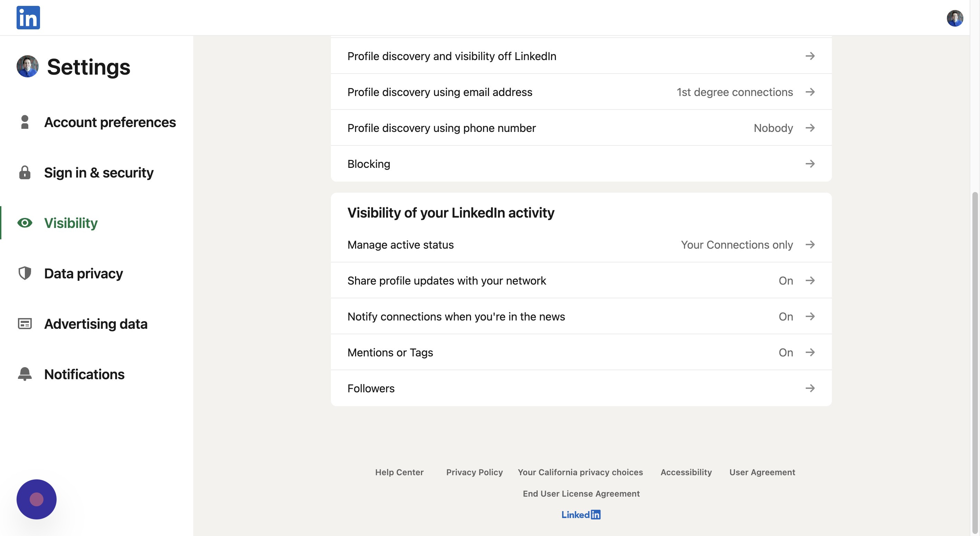The image size is (980, 536).
Task: Click the Data privacy shield icon
Action: 25,273
